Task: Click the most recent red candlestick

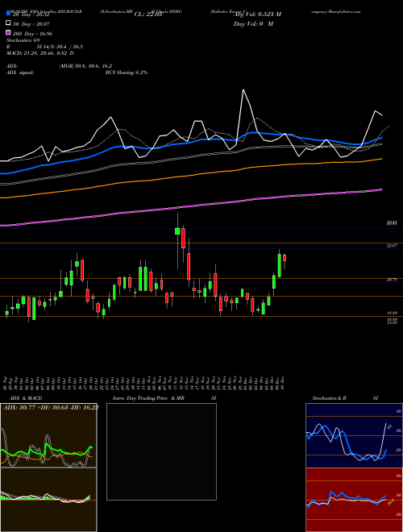Action: 285,258
